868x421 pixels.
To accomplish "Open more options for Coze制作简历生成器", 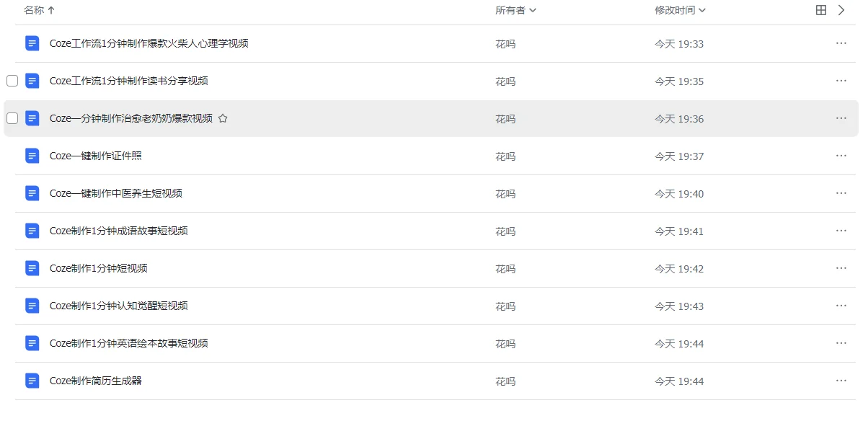I will pos(841,381).
